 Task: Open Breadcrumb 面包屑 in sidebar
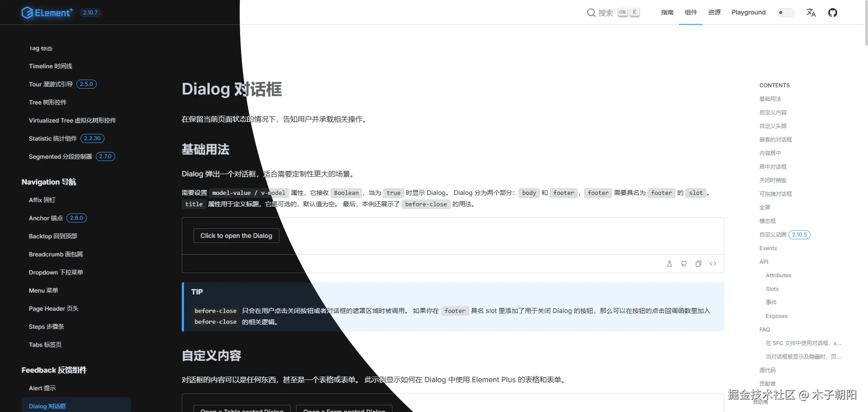[56, 254]
